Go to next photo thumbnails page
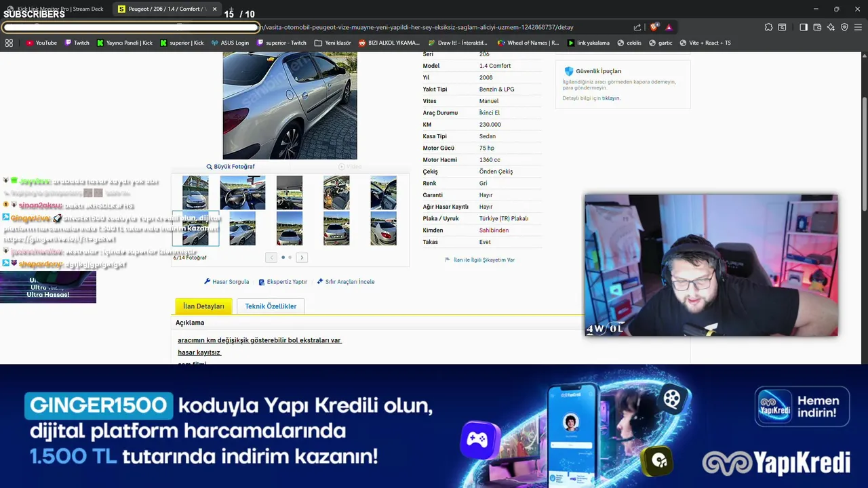This screenshot has height=488, width=868. (x=302, y=258)
